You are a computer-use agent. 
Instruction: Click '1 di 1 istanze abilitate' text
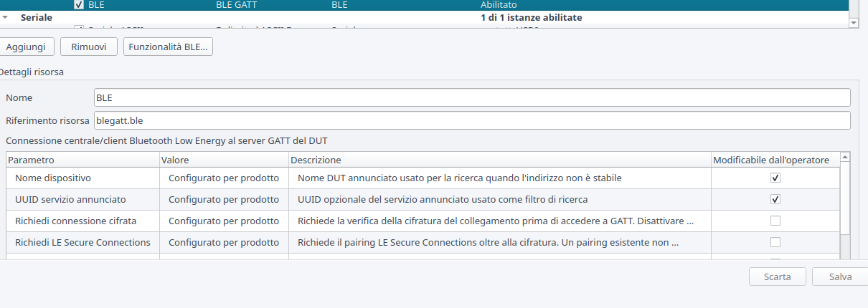531,17
